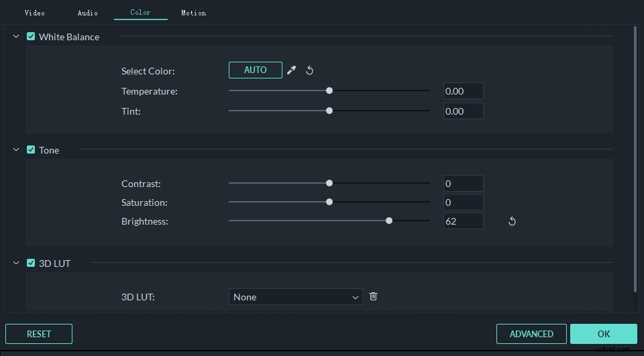Click the Tone section title
The image size is (644, 356).
pyautogui.click(x=49, y=150)
